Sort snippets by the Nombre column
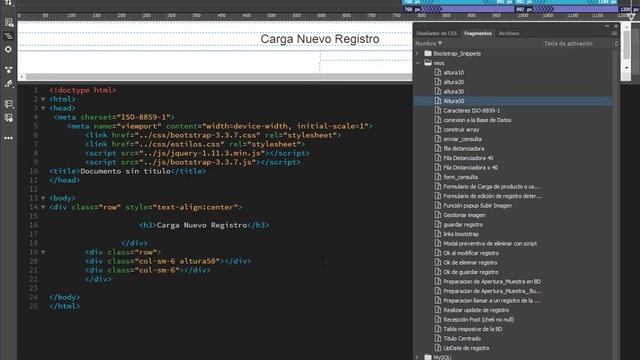 (x=429, y=43)
